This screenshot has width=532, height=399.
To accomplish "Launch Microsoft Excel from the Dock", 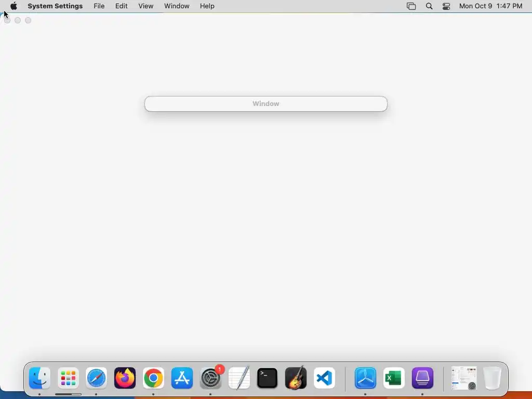I will click(394, 378).
